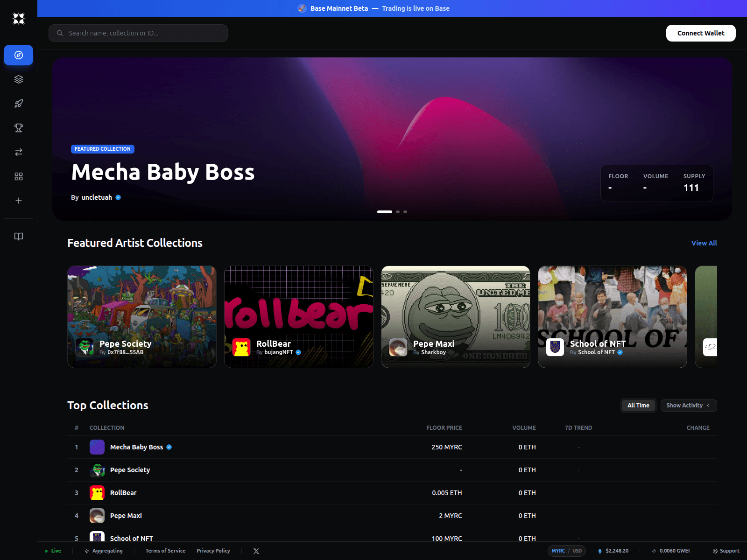
Task: Open the swap arrows activity icon
Action: click(18, 152)
